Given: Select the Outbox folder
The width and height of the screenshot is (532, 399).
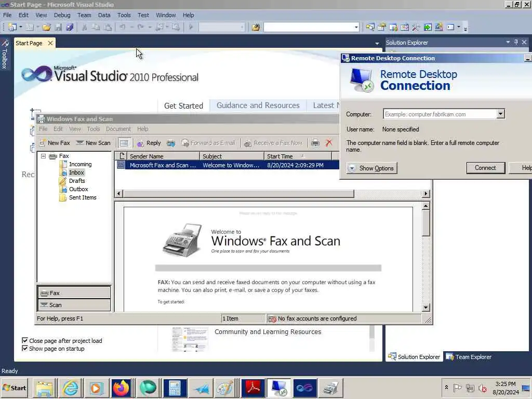Looking at the screenshot, I should pos(78,189).
